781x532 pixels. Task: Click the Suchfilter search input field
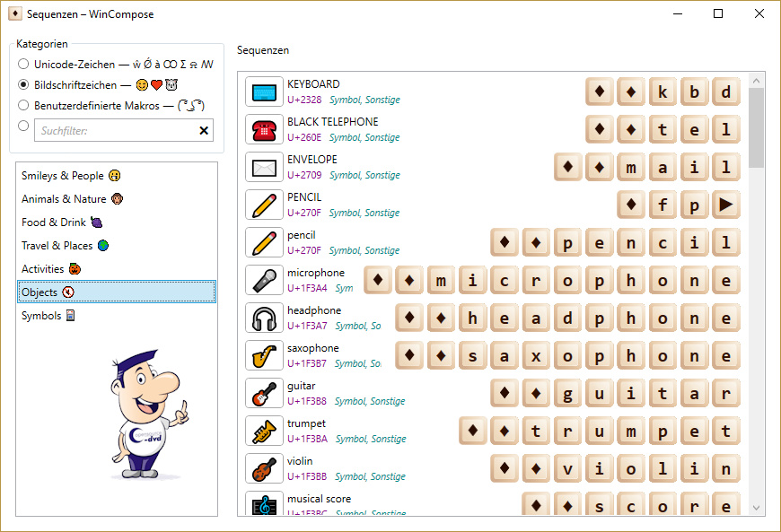pos(114,131)
